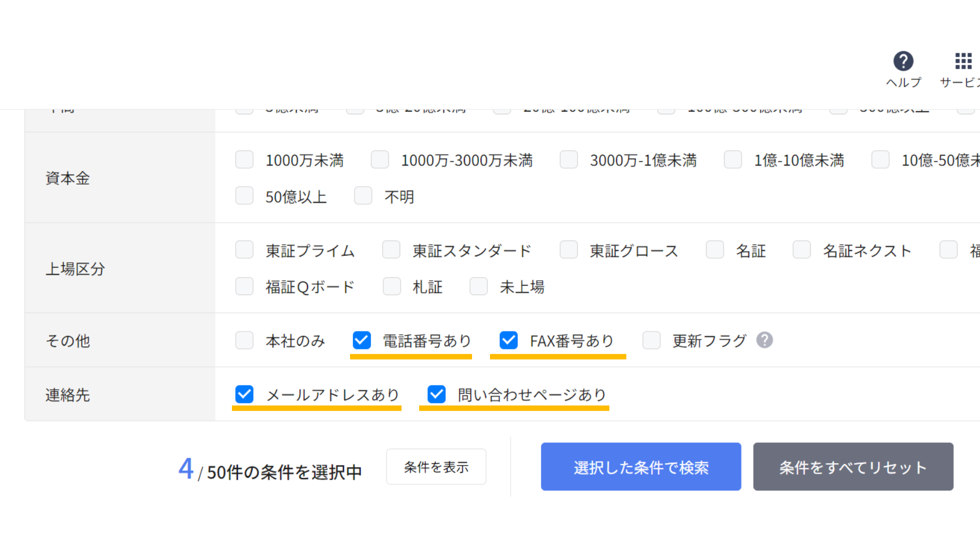Viewport: 980px width, 552px height.
Task: Check the 不明 capital checkbox
Action: coord(363,196)
